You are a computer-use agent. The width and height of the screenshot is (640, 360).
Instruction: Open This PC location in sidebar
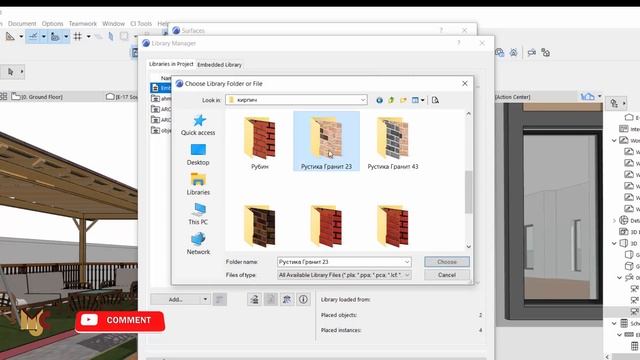point(198,214)
